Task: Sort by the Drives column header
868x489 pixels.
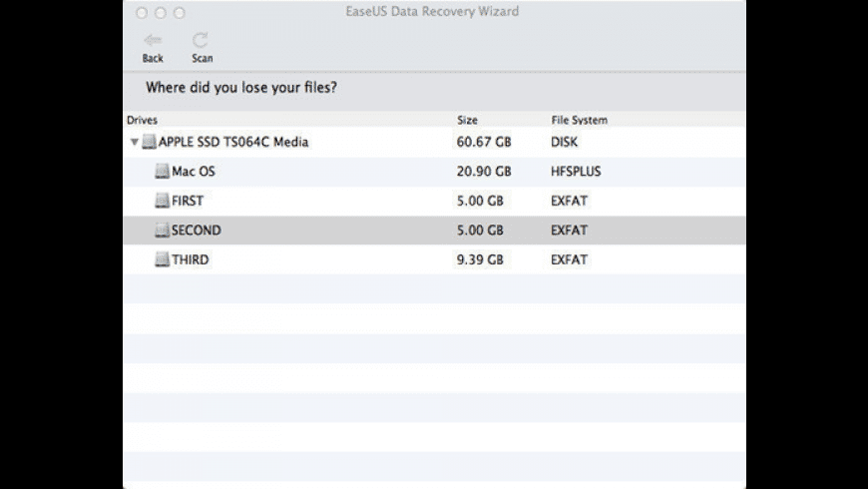Action: tap(142, 120)
